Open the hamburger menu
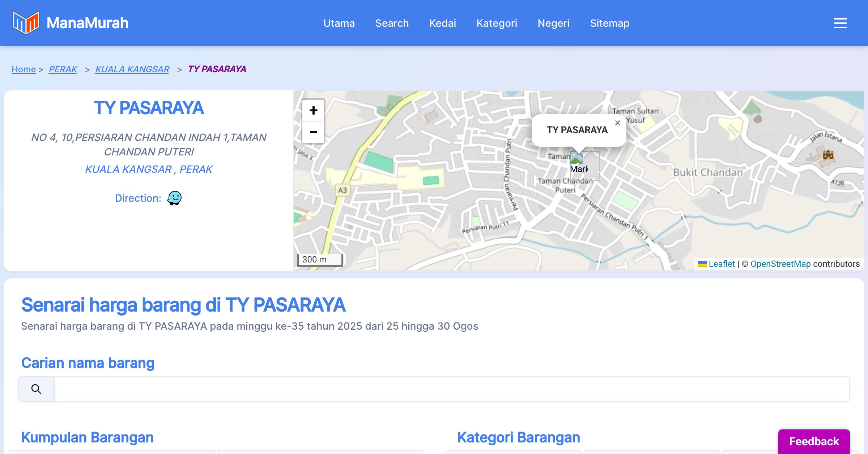Image resolution: width=868 pixels, height=454 pixels. coord(840,23)
